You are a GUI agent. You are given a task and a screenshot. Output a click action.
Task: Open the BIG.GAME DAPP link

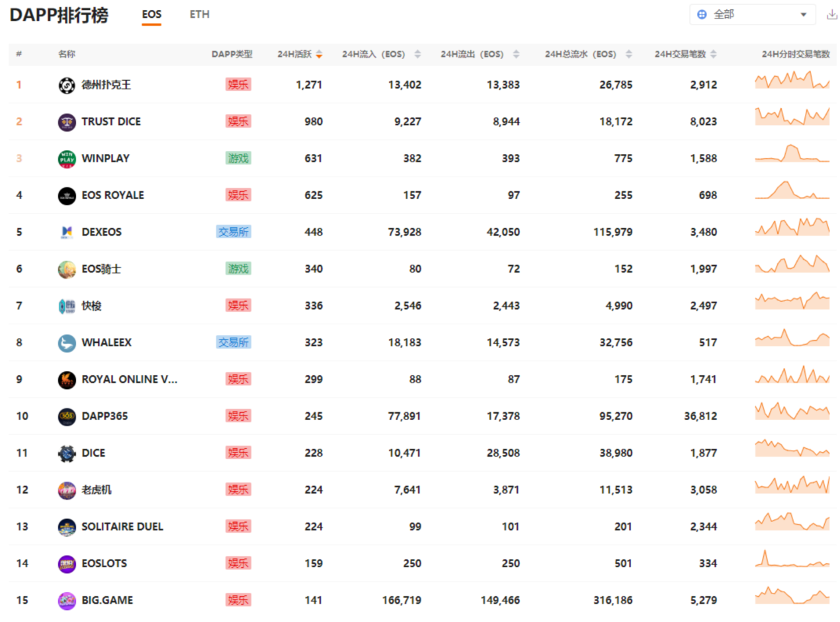(107, 601)
